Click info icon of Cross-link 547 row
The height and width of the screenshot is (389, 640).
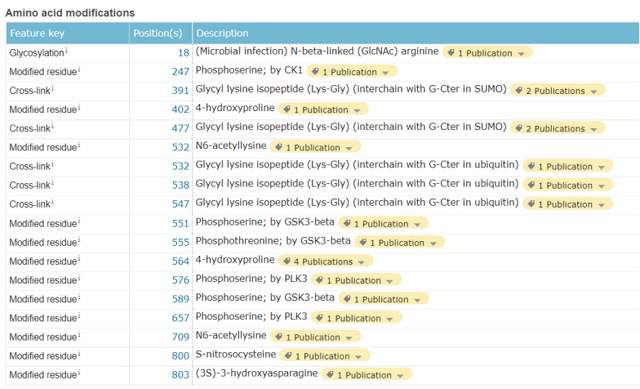pos(53,202)
